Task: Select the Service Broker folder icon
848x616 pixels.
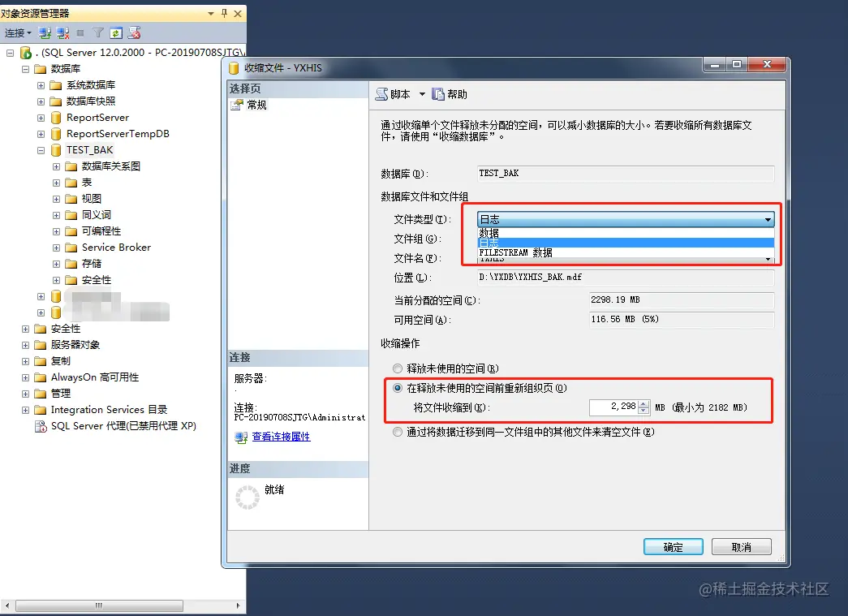Action: pos(71,248)
